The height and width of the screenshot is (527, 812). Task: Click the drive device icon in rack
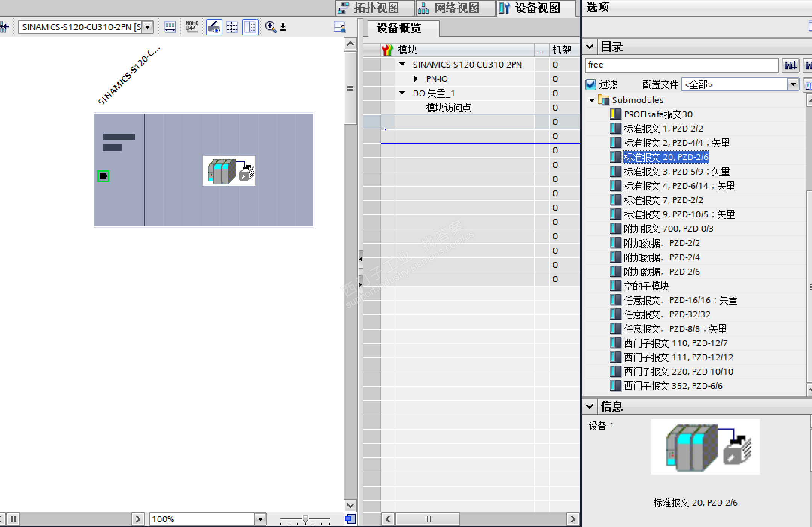tap(229, 171)
